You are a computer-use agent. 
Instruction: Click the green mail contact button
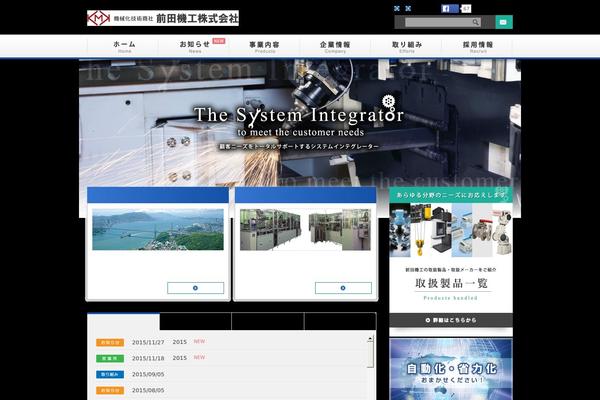pos(504,22)
